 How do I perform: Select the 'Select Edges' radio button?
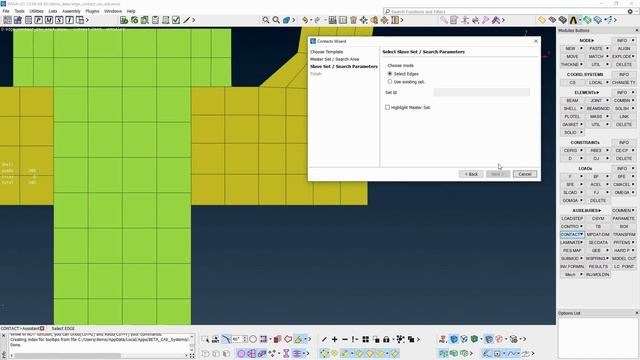(390, 74)
